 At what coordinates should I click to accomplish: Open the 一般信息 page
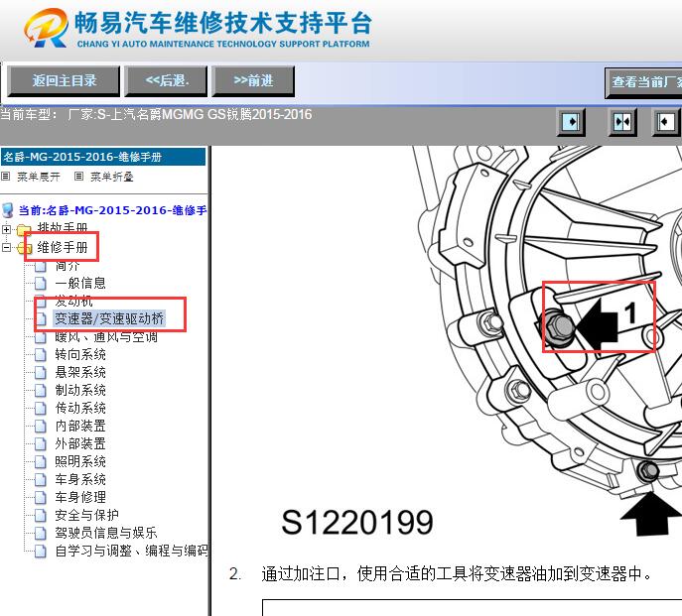pyautogui.click(x=80, y=283)
